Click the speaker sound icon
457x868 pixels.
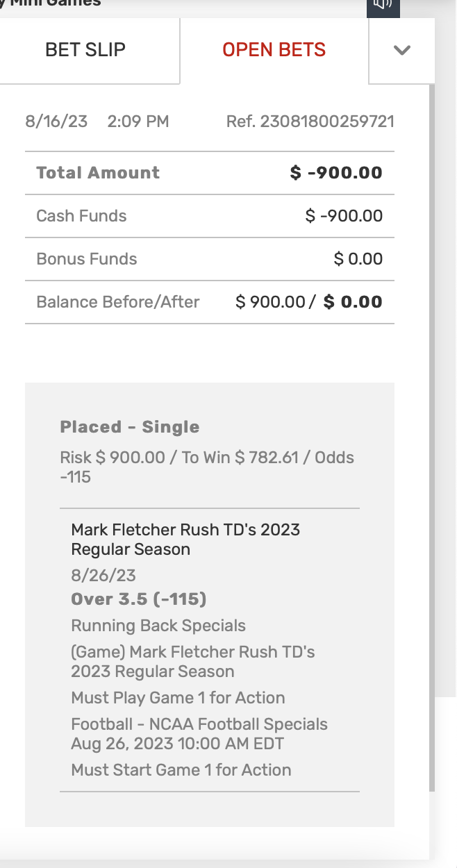coord(383,4)
